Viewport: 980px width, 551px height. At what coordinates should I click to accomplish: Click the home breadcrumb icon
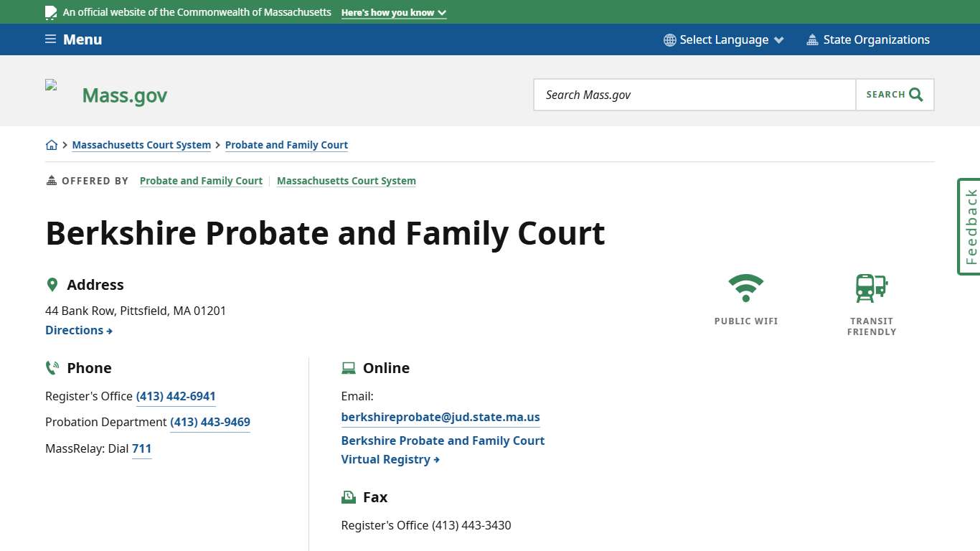click(52, 144)
